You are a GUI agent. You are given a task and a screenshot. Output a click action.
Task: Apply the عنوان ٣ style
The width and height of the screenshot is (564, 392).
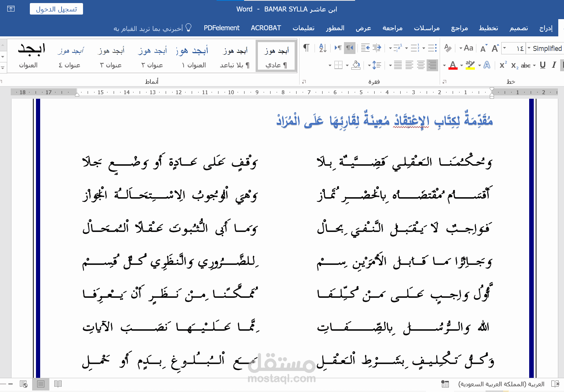[111, 57]
